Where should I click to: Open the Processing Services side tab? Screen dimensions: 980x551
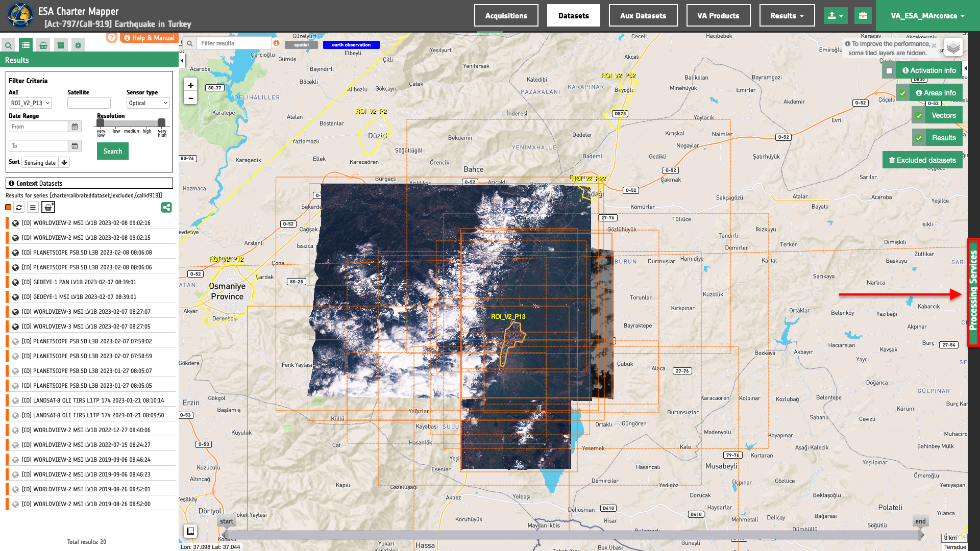click(973, 292)
